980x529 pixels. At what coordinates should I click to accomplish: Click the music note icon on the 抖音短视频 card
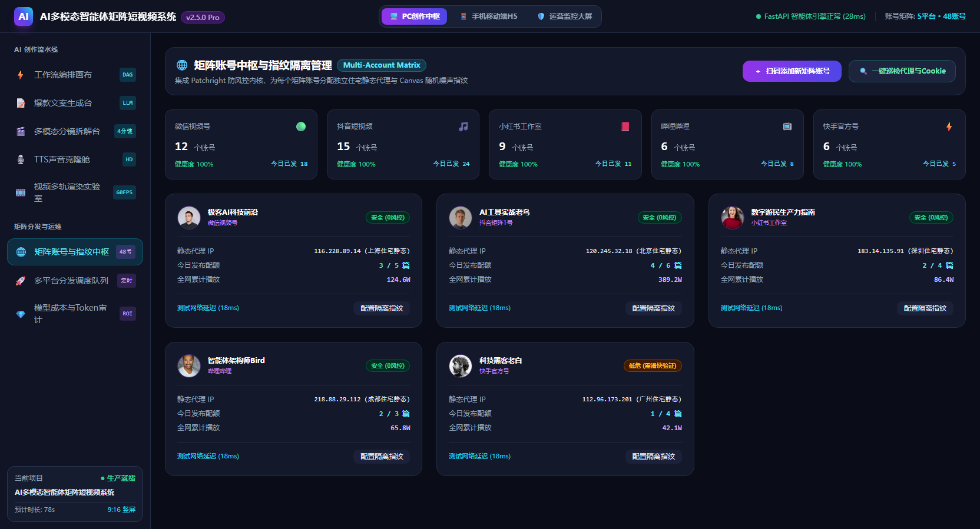(463, 127)
